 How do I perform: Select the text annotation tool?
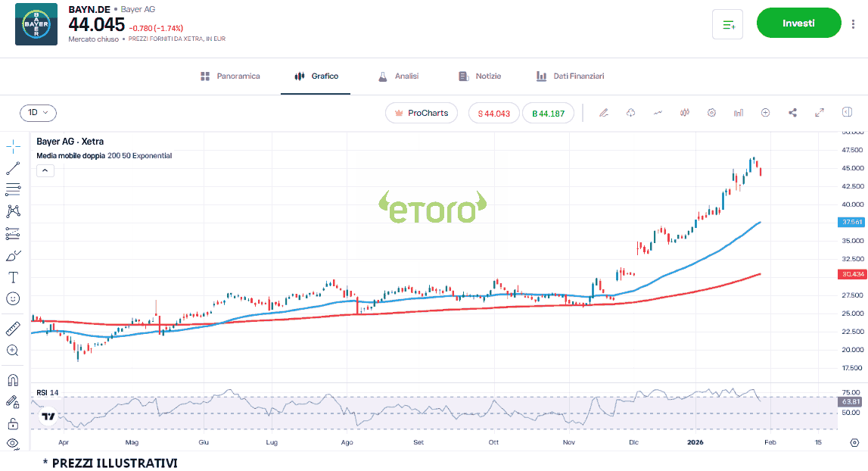[x=13, y=277]
